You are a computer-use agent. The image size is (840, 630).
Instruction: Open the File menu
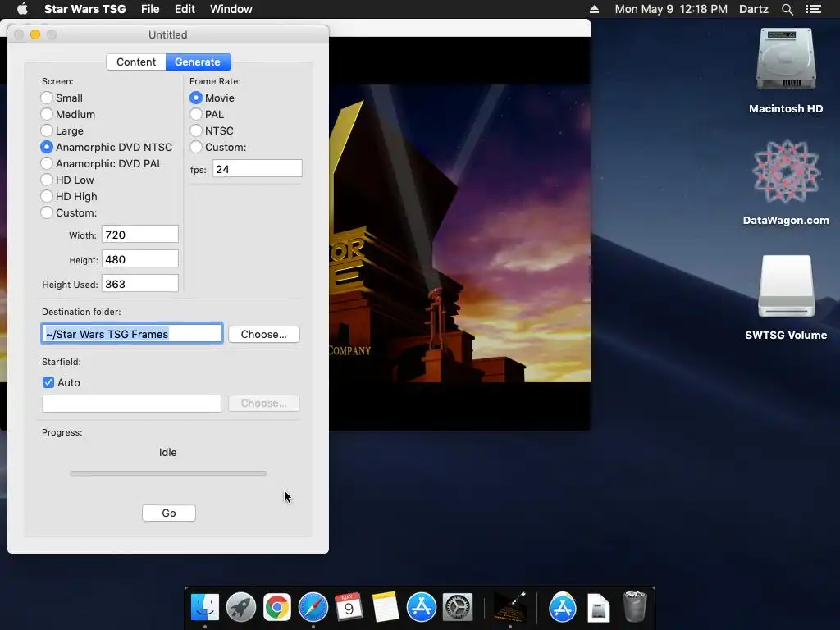tap(150, 9)
